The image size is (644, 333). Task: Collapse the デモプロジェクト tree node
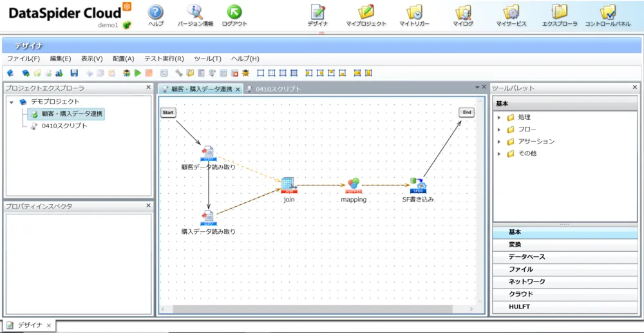coord(12,102)
